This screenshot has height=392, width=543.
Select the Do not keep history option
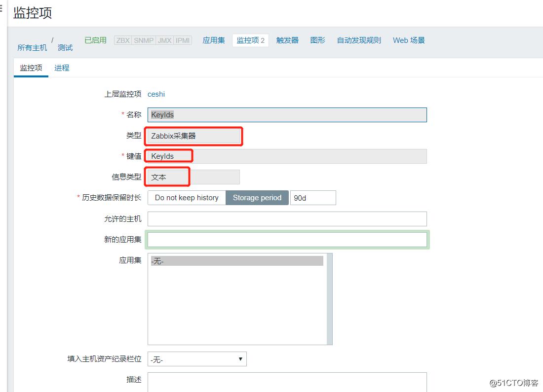pyautogui.click(x=187, y=198)
